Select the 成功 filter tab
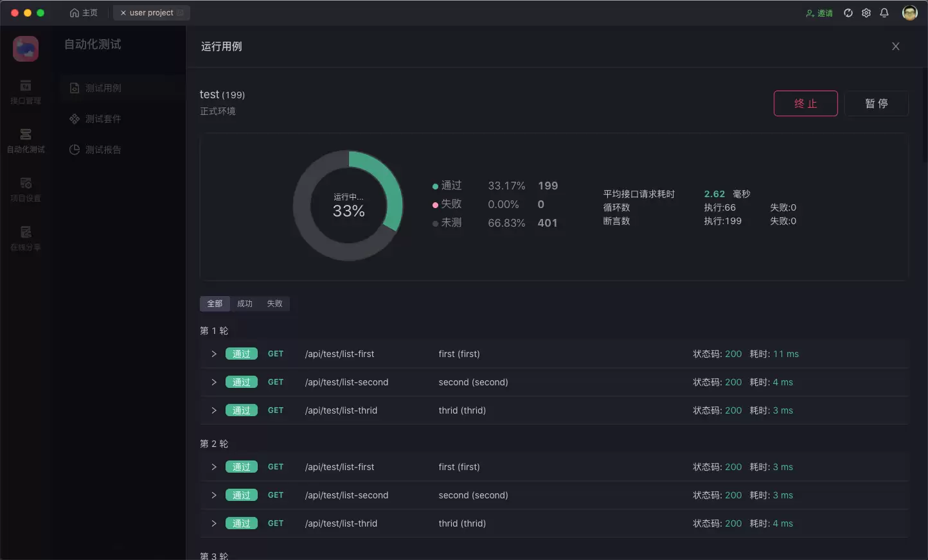This screenshot has height=560, width=928. 245,304
